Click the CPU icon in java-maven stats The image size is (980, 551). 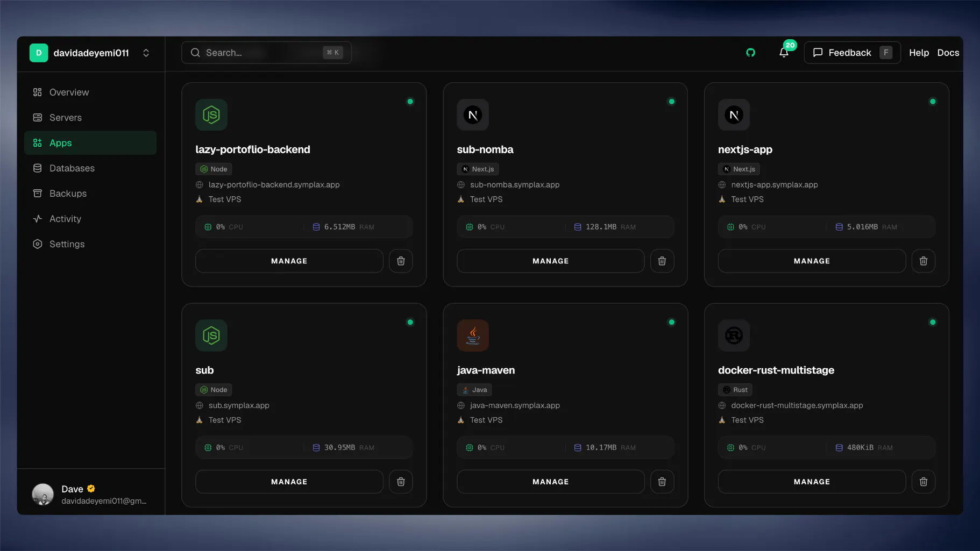[x=470, y=448]
